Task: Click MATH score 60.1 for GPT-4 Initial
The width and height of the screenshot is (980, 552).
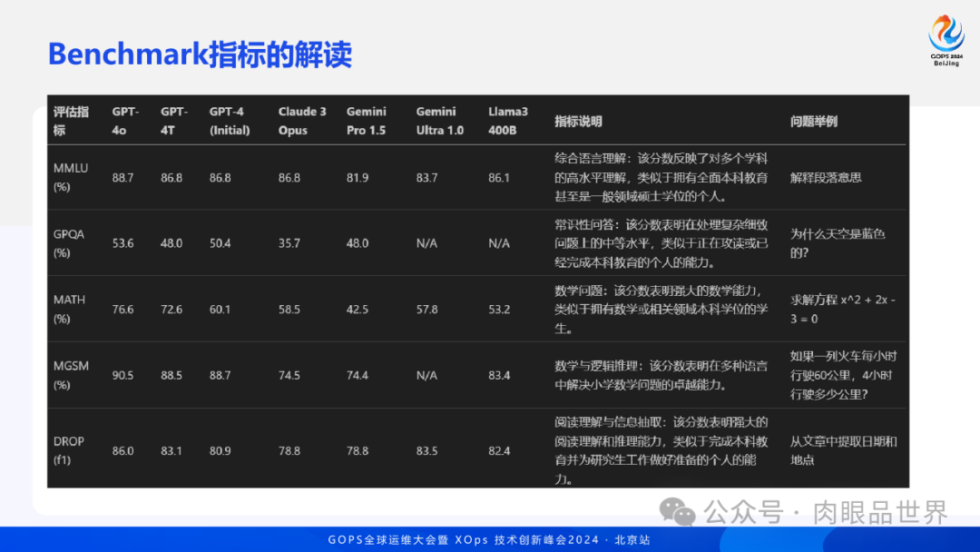Action: tap(220, 310)
